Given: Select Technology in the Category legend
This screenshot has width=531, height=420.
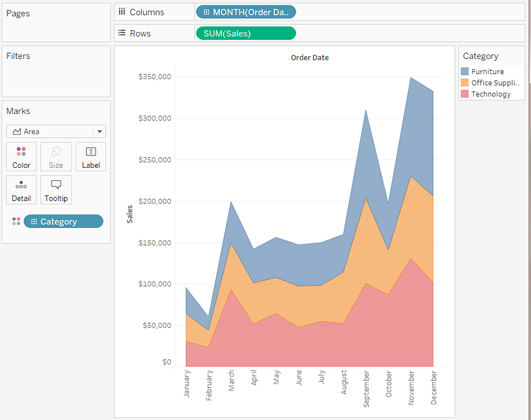Looking at the screenshot, I should point(490,94).
